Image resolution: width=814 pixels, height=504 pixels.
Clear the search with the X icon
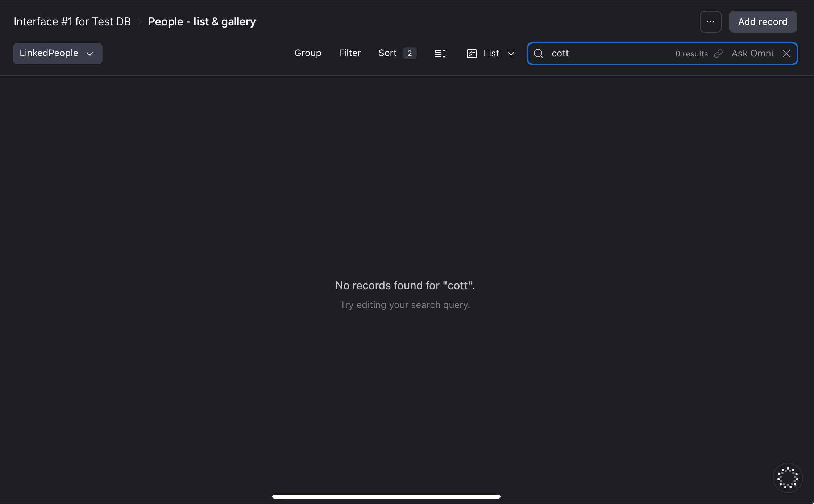(786, 54)
